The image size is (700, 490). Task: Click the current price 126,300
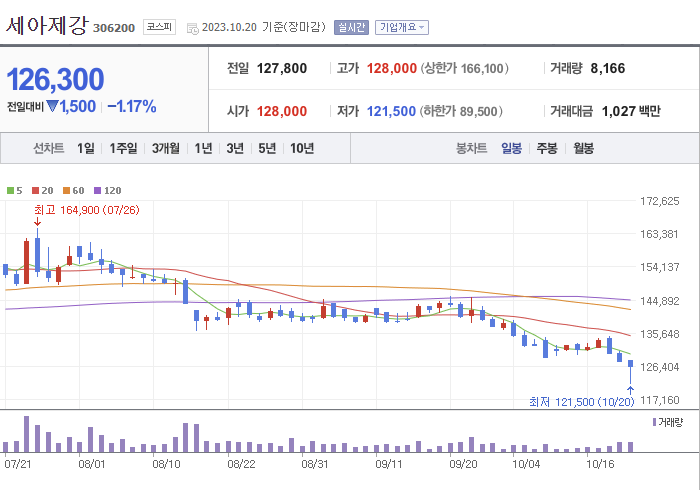click(x=55, y=79)
